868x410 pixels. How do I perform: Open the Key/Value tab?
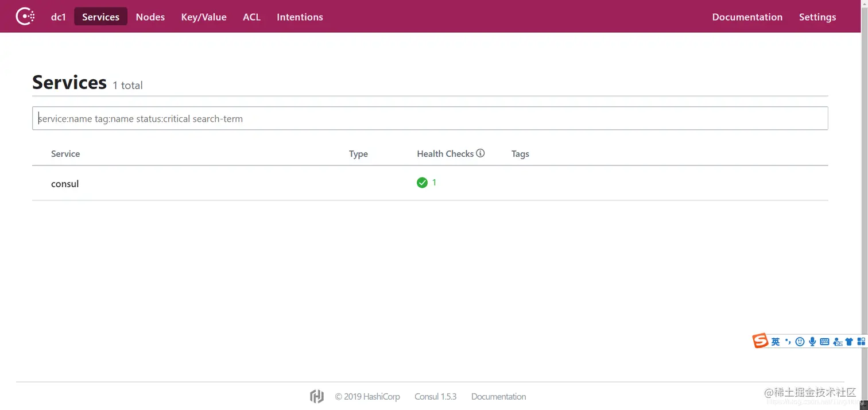pyautogui.click(x=204, y=17)
